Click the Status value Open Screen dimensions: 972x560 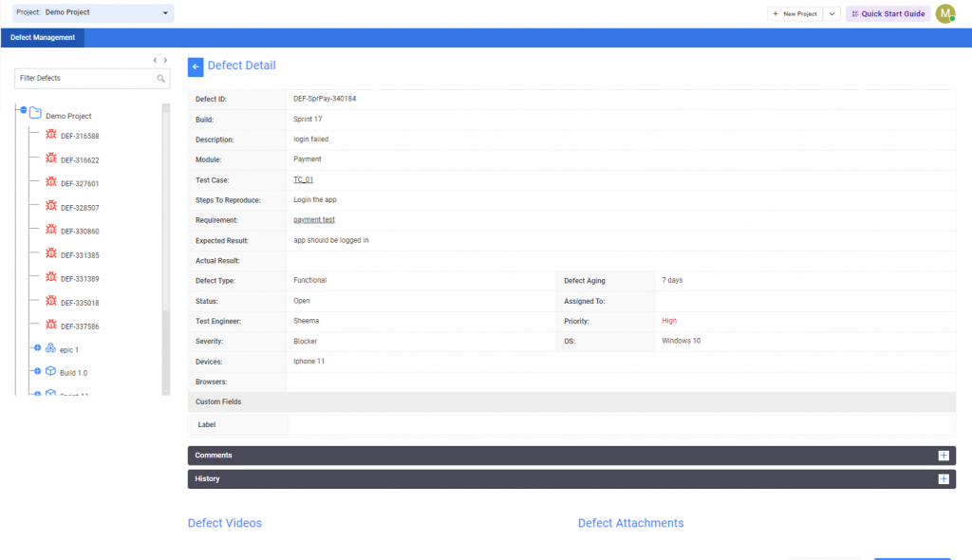pos(301,301)
